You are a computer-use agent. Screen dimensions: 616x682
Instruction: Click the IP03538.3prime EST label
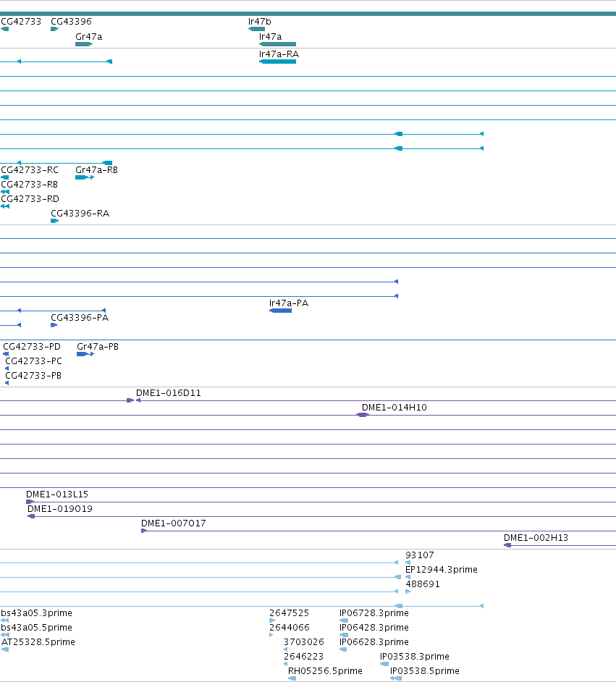coord(415,657)
